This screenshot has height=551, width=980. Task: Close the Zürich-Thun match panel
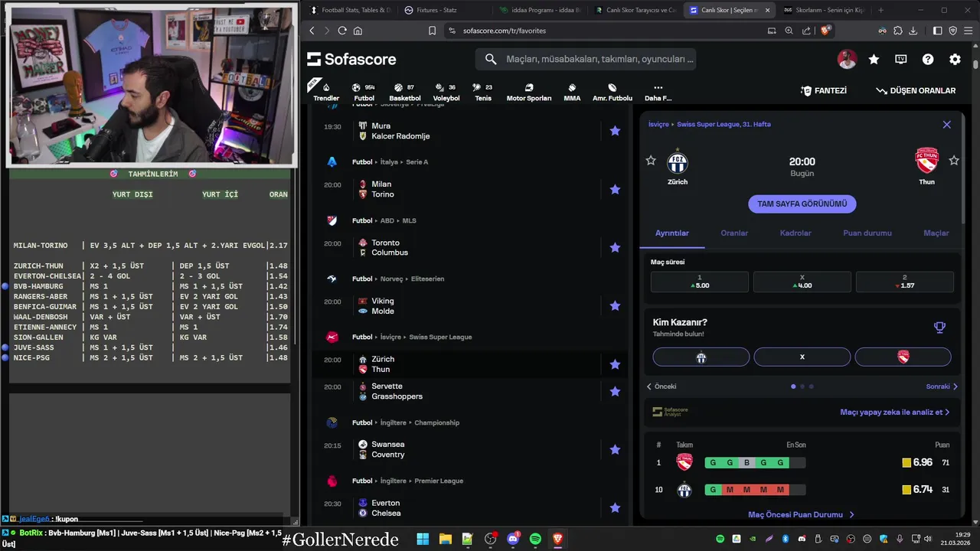[x=946, y=125]
